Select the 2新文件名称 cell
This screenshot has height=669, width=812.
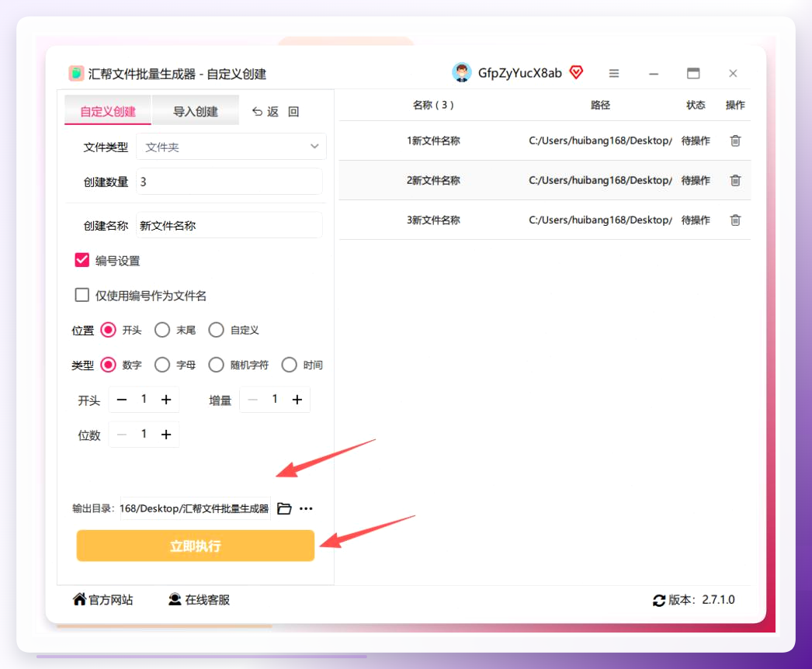tap(433, 180)
